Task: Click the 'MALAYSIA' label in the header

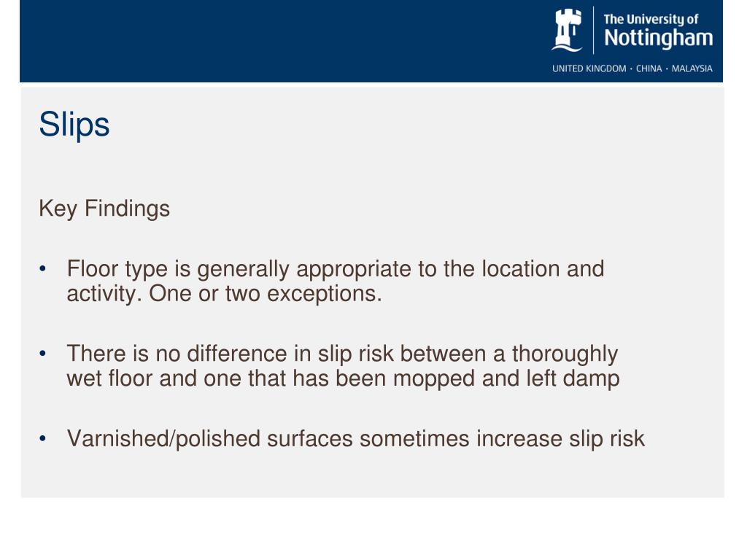Action: click(x=692, y=69)
